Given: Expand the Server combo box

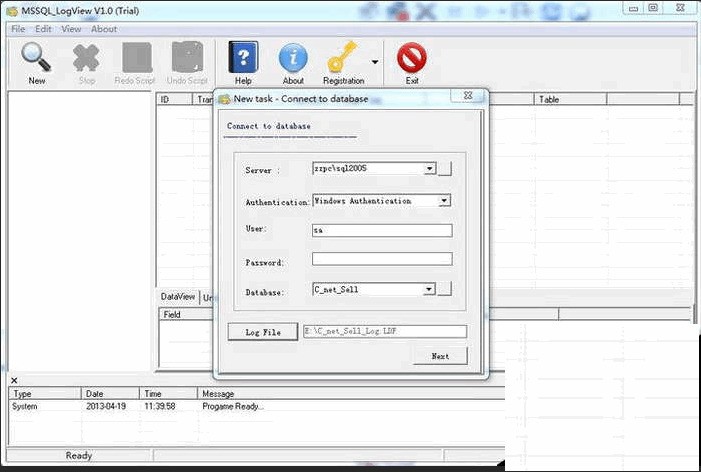Looking at the screenshot, I should click(429, 169).
